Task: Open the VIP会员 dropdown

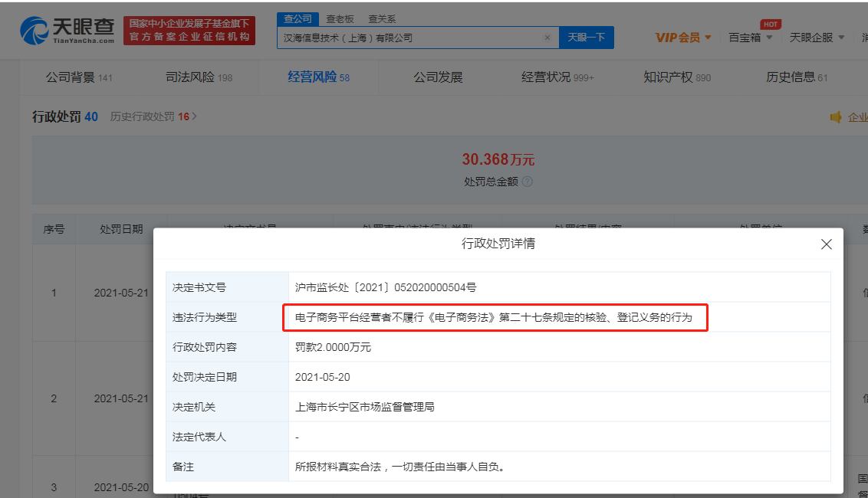Action: pos(683,38)
